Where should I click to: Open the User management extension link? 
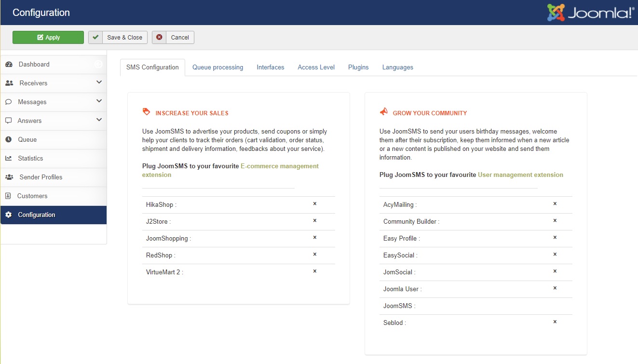[x=520, y=175]
